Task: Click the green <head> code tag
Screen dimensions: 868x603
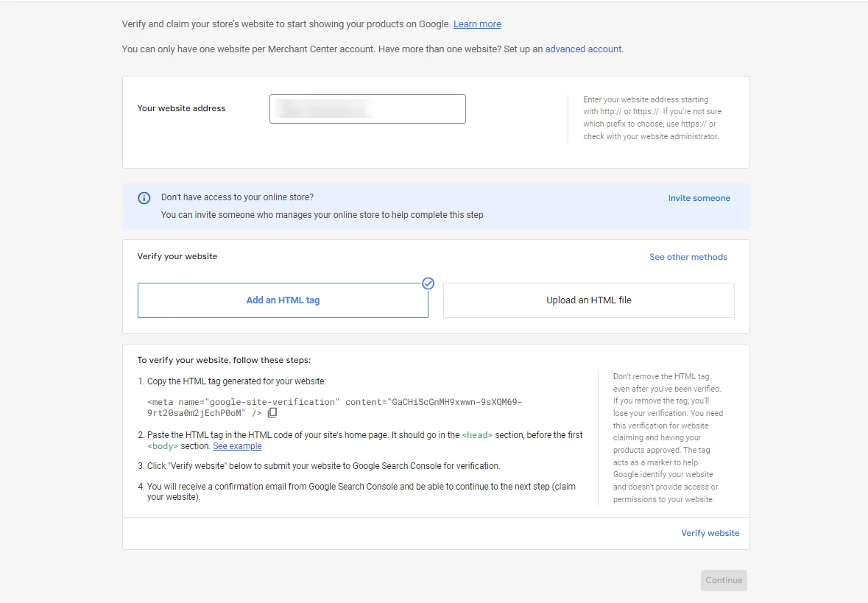Action: pos(477,435)
